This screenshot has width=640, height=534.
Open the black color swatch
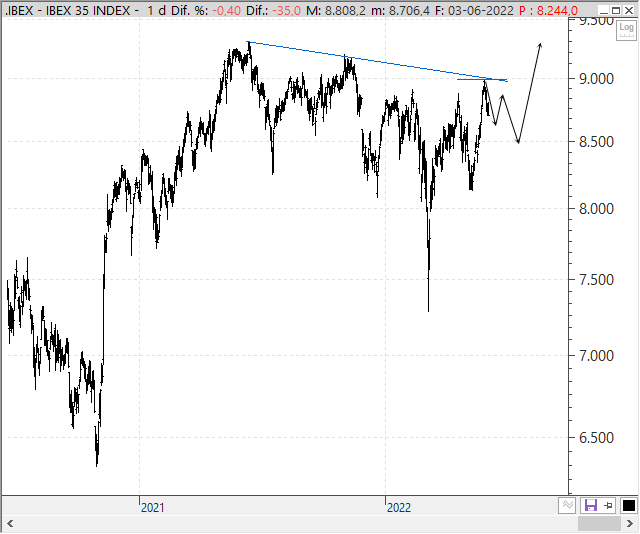pyautogui.click(x=629, y=505)
